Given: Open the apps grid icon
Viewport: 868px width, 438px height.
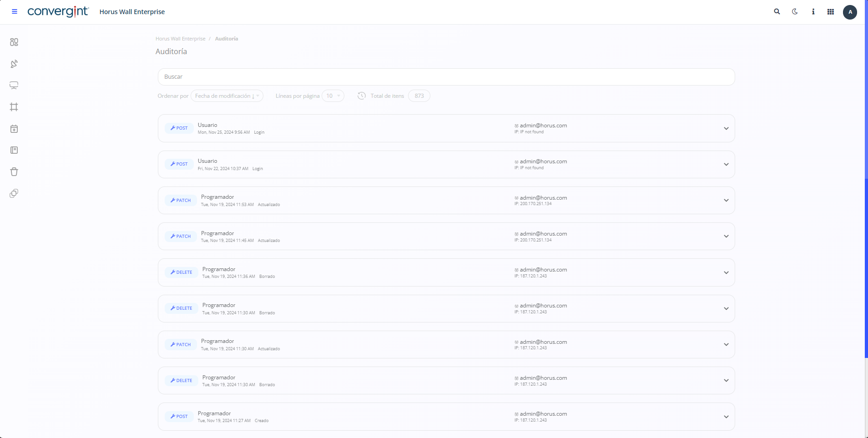Looking at the screenshot, I should point(831,12).
